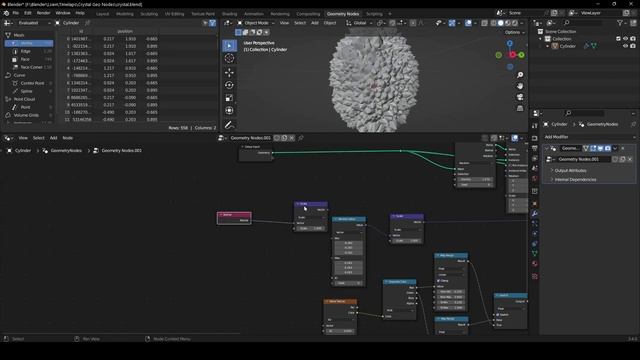Select the Annotate pencil tool
The height and width of the screenshot is (360, 640).
(x=229, y=124)
